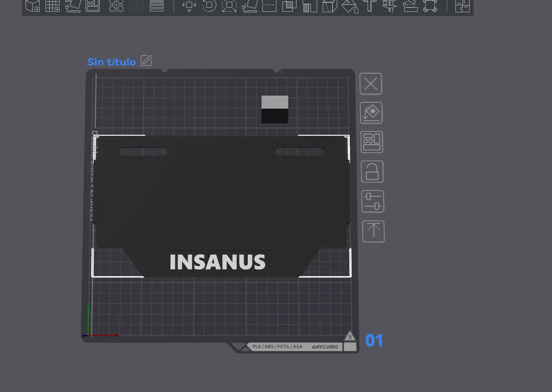Screen dimensions: 552x392
Task: Click the plate name Sin título
Action: [112, 62]
